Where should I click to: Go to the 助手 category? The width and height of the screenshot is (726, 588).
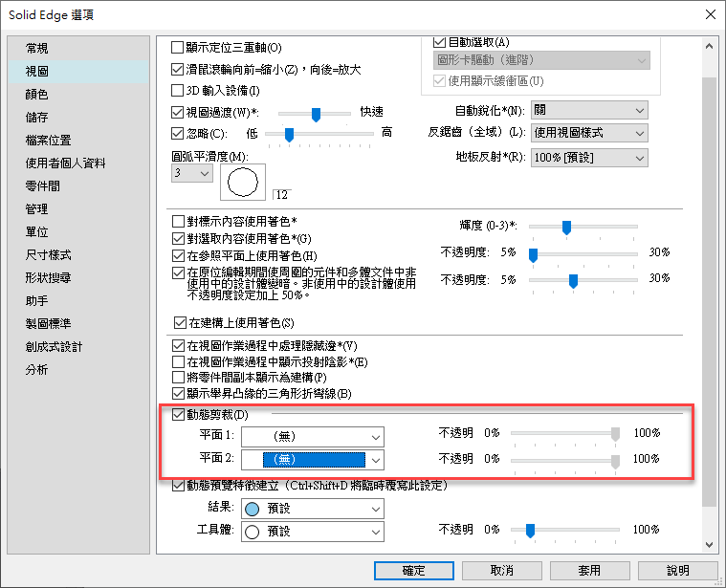tap(37, 301)
